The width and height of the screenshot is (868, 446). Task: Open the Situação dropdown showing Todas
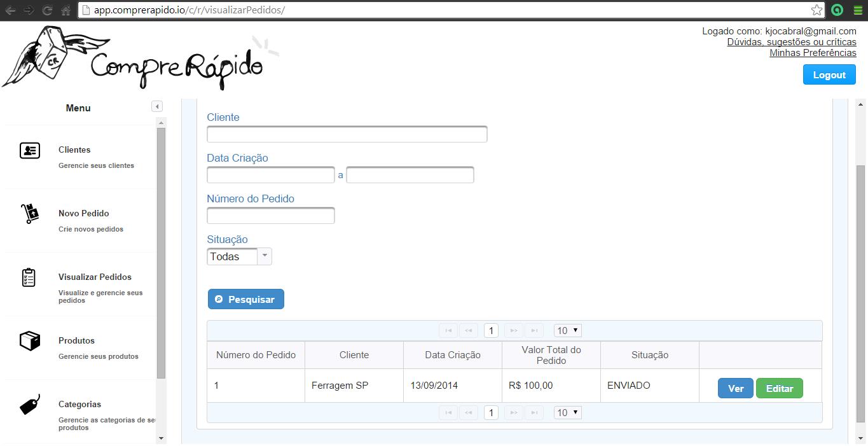coord(239,256)
